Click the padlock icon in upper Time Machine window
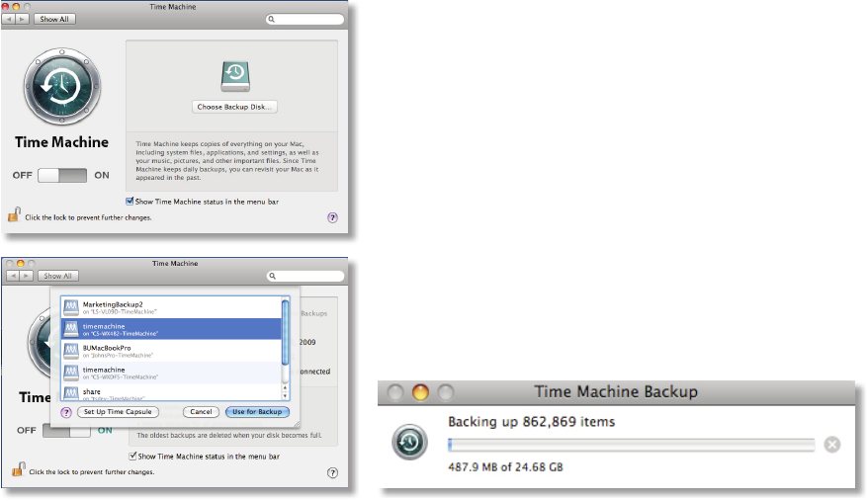868x501 pixels. [15, 214]
